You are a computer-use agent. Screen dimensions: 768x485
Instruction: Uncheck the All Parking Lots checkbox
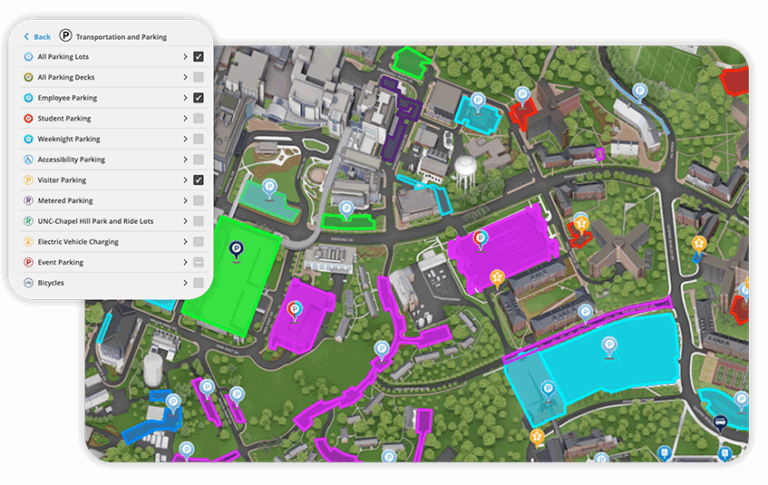pyautogui.click(x=198, y=56)
